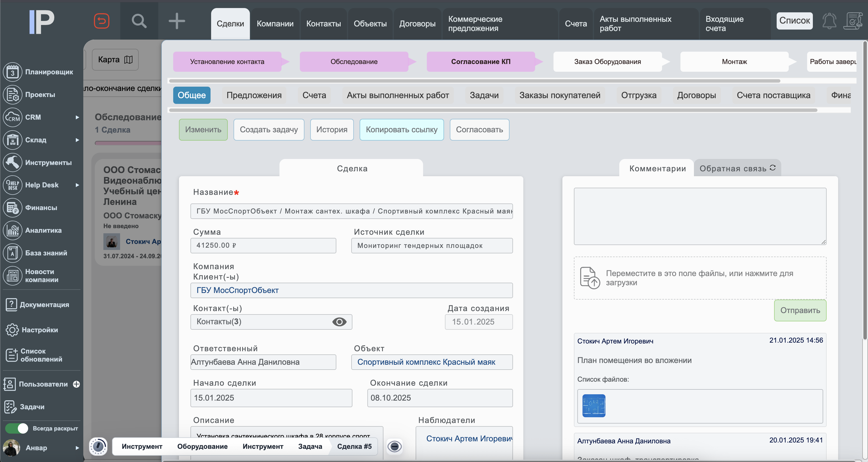Toggle the Always Expanded sidebar switch
868x462 pixels.
17,428
